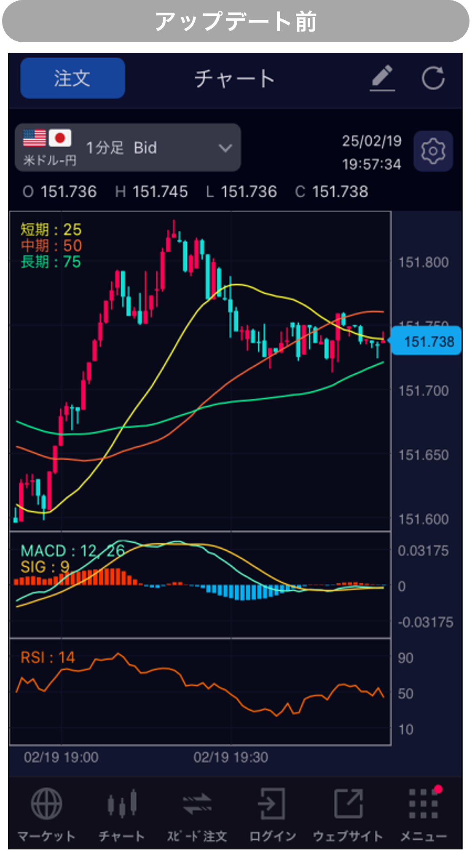Screen dimensions: 472x868
Task: Open the Menu grid icon
Action: click(424, 803)
